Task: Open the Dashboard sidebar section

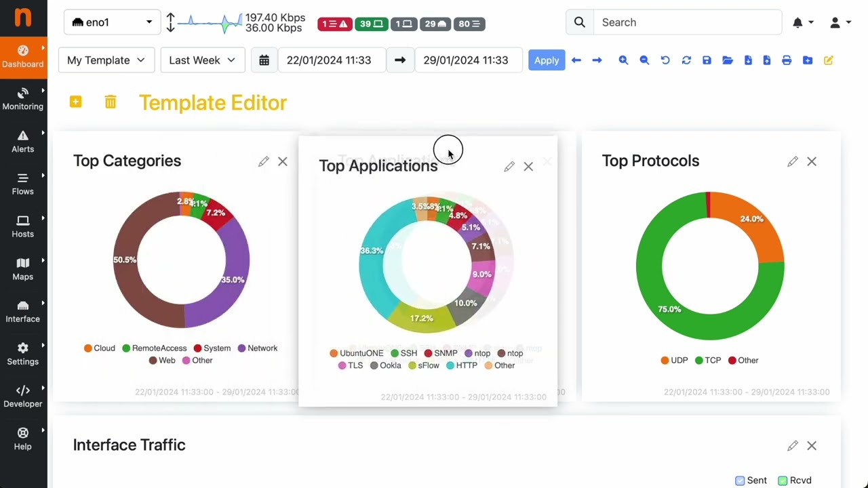Action: click(x=23, y=57)
